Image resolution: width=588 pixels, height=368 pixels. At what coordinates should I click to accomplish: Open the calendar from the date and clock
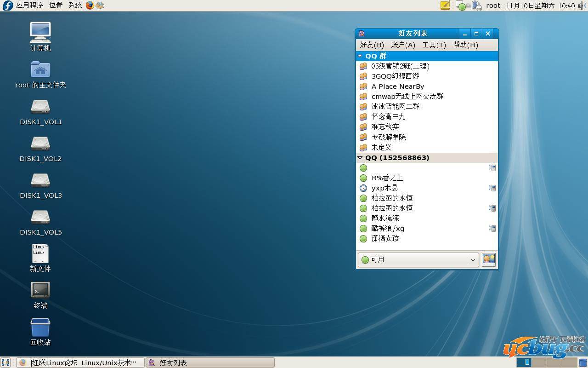(x=540, y=6)
